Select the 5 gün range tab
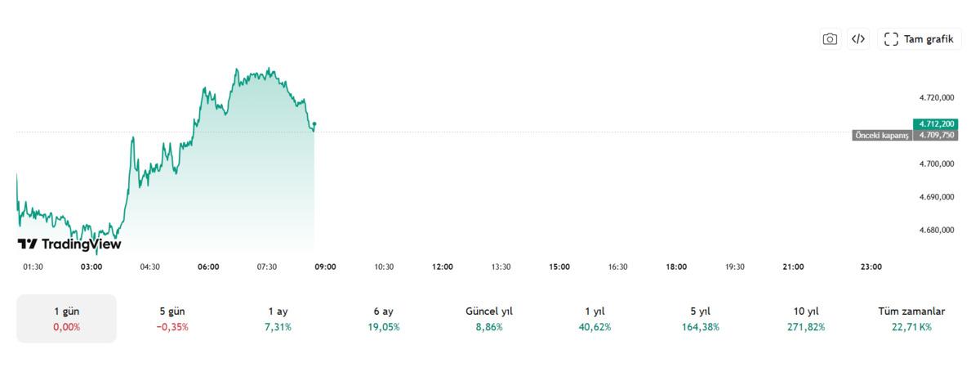Viewport: 980px width, 372px height. pyautogui.click(x=172, y=318)
